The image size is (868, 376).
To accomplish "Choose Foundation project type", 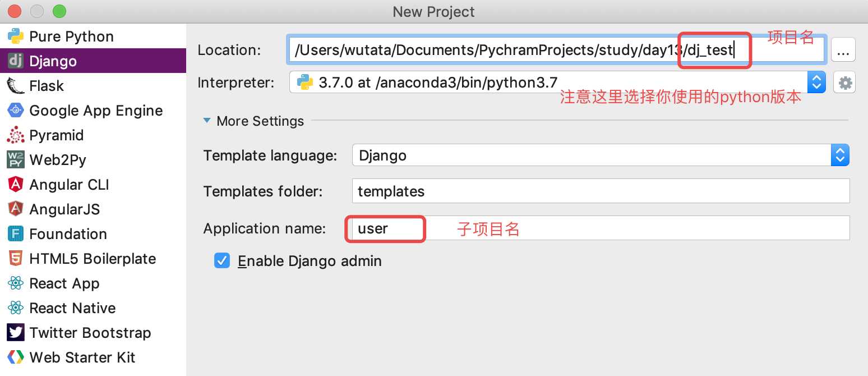I will (x=68, y=234).
